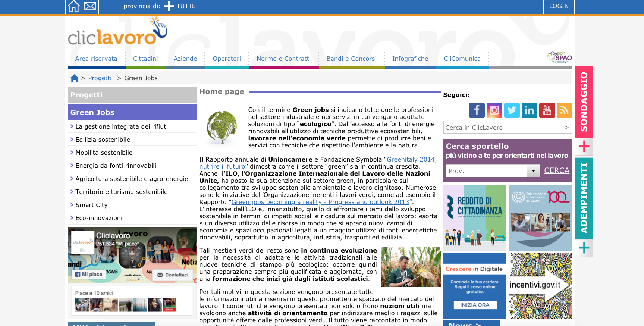Visit the Instagram profile icon
Image resolution: width=644 pixels, height=326 pixels.
[494, 110]
